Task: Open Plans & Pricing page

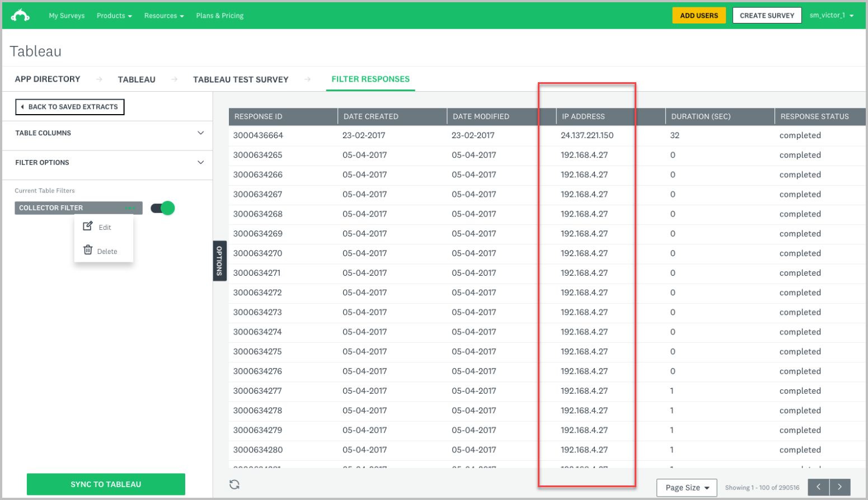Action: [220, 16]
